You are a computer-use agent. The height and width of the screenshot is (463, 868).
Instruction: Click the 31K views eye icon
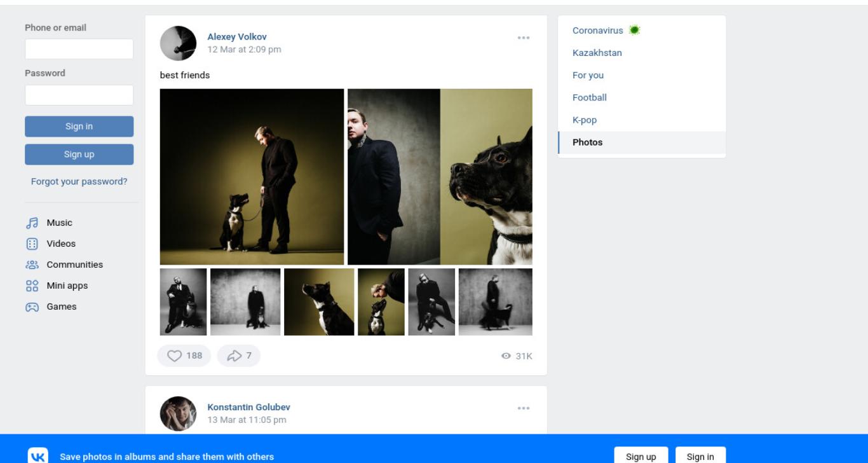[x=506, y=356]
